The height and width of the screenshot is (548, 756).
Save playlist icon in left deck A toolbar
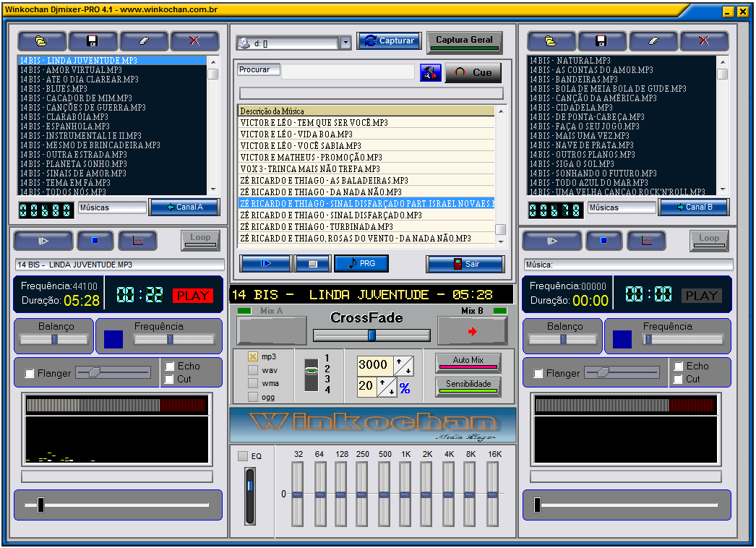tap(93, 41)
